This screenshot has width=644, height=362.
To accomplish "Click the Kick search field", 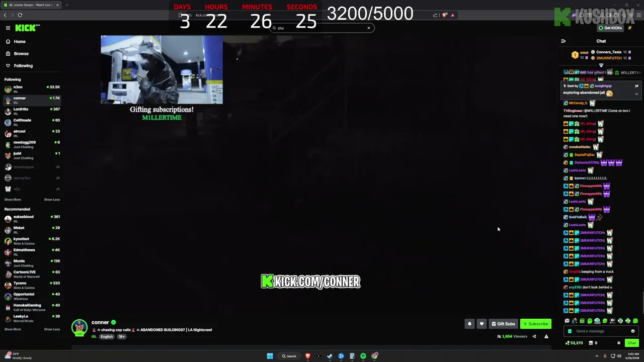I will point(321,28).
